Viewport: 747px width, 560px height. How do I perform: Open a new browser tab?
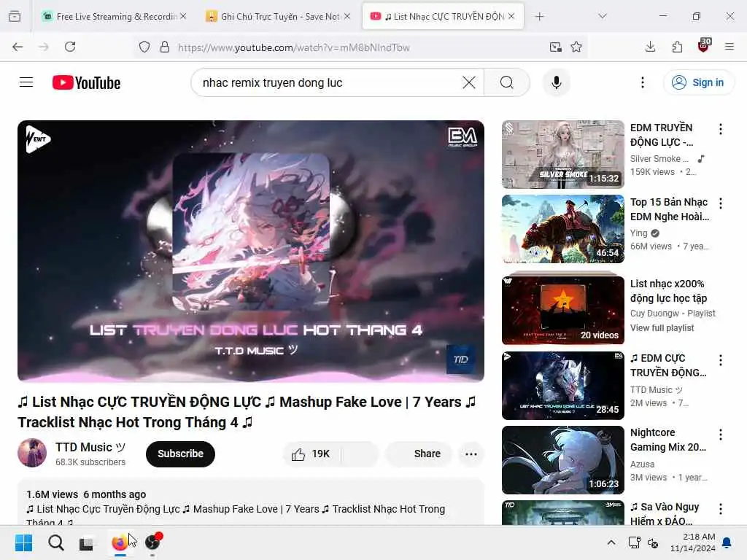tap(539, 16)
